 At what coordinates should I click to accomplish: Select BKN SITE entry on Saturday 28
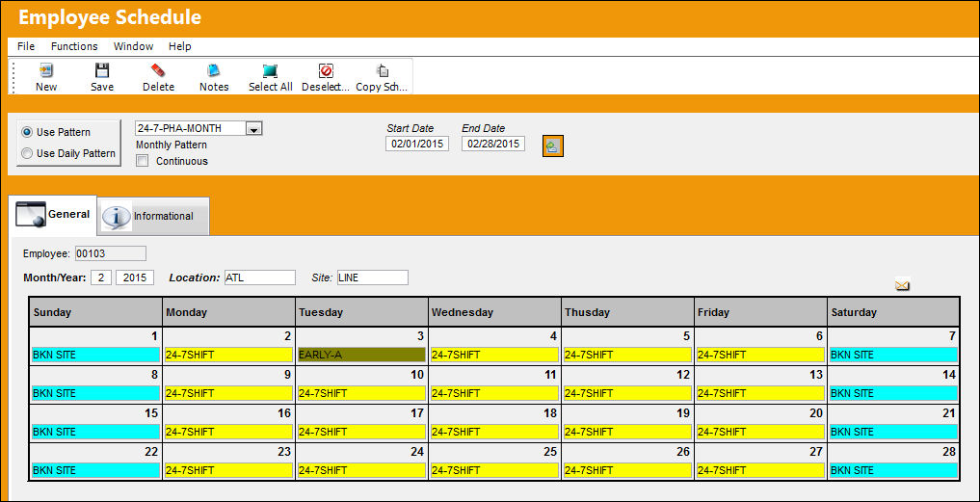coord(893,471)
